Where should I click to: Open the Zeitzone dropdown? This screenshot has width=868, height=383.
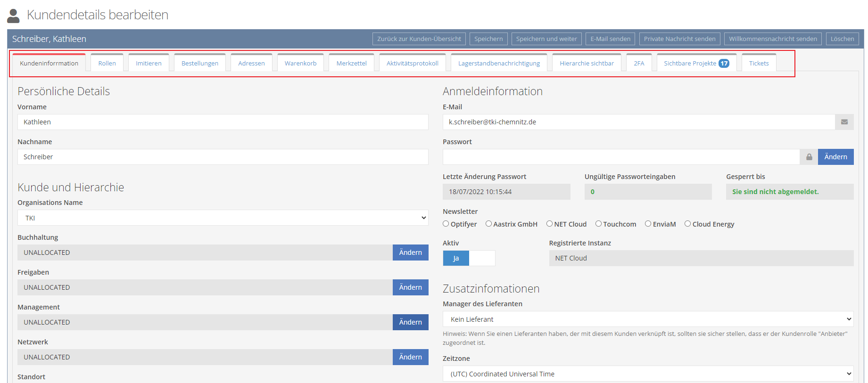click(648, 374)
